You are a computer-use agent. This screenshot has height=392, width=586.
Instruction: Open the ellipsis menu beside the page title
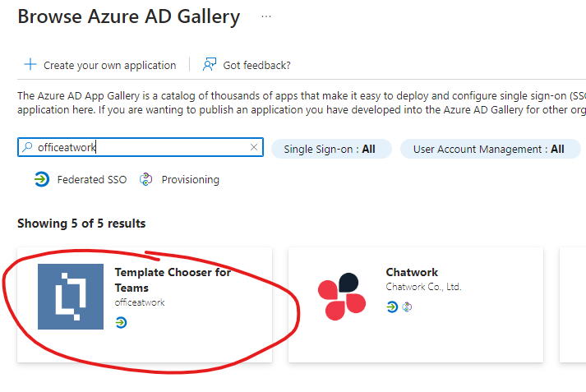coord(266,16)
